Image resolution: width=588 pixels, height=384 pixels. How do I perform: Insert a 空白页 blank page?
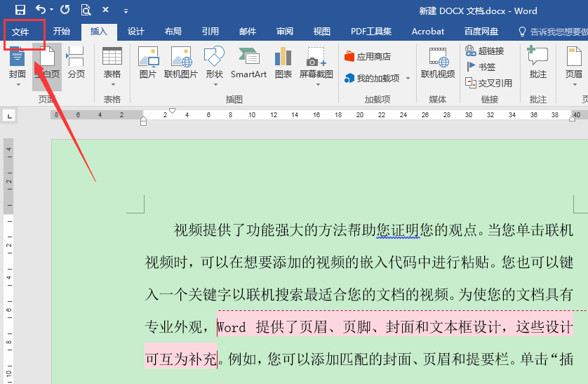pos(47,67)
